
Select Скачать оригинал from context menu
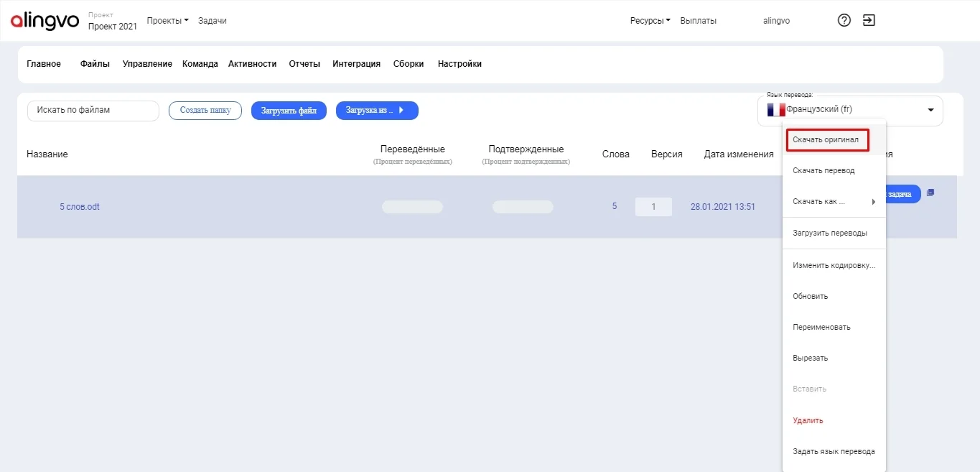pos(826,139)
